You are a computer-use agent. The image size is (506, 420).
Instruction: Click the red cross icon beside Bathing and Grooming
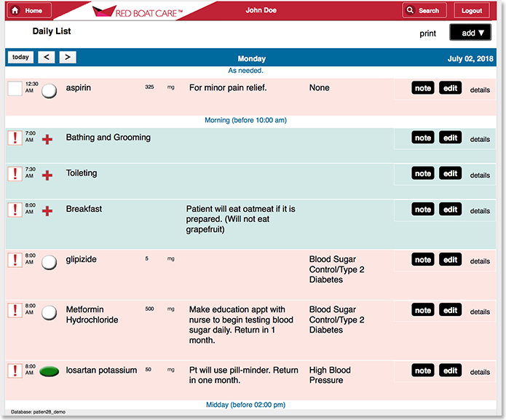click(x=47, y=139)
